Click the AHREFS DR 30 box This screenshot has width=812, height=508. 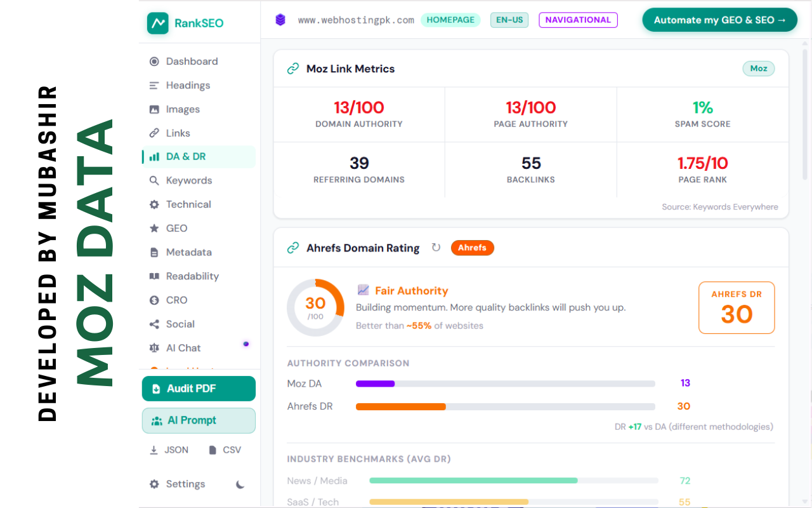point(737,308)
